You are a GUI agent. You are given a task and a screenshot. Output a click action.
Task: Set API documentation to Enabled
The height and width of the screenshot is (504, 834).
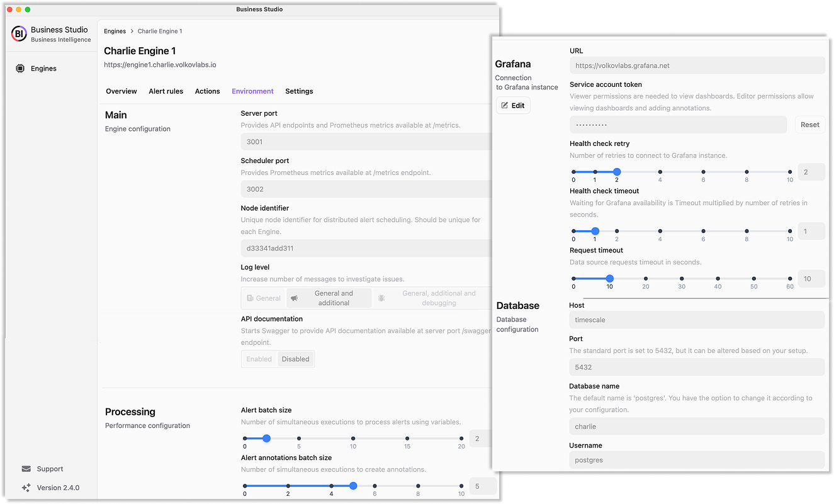(259, 359)
